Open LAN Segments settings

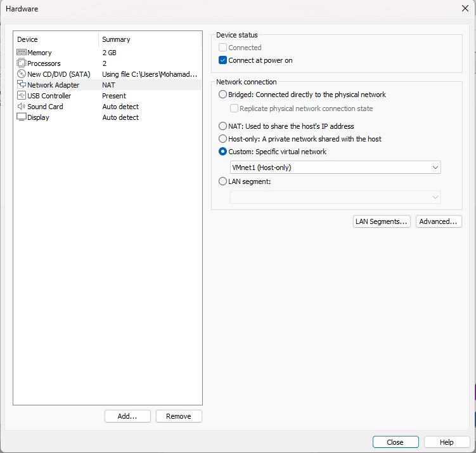click(x=382, y=221)
